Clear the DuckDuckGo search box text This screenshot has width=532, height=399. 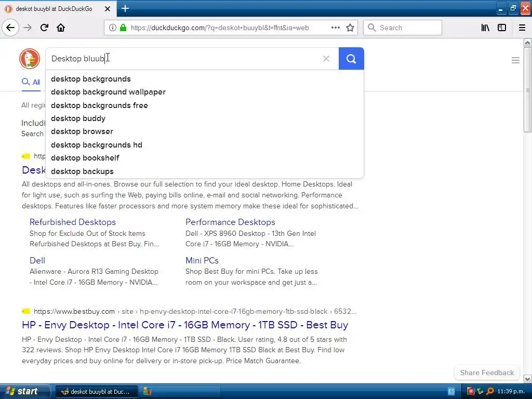(x=326, y=59)
